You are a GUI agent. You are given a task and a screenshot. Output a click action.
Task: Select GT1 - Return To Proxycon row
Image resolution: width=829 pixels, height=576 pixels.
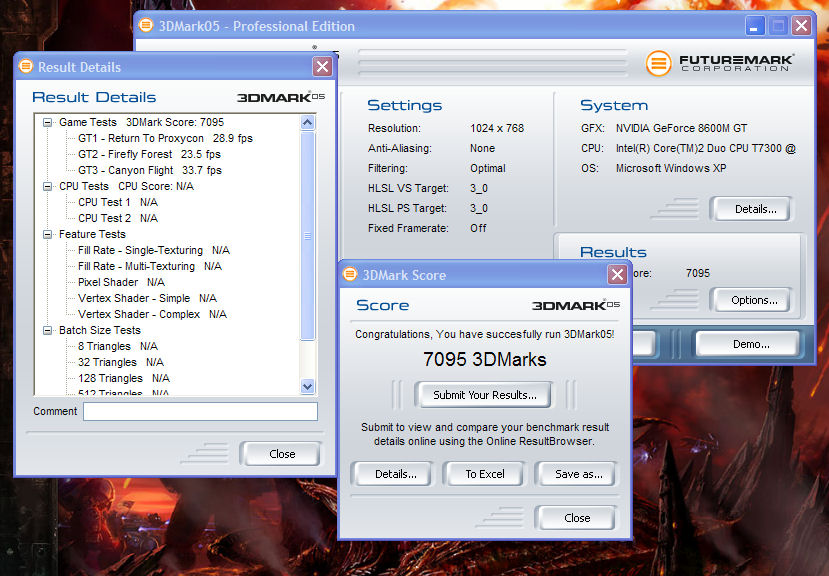click(165, 139)
